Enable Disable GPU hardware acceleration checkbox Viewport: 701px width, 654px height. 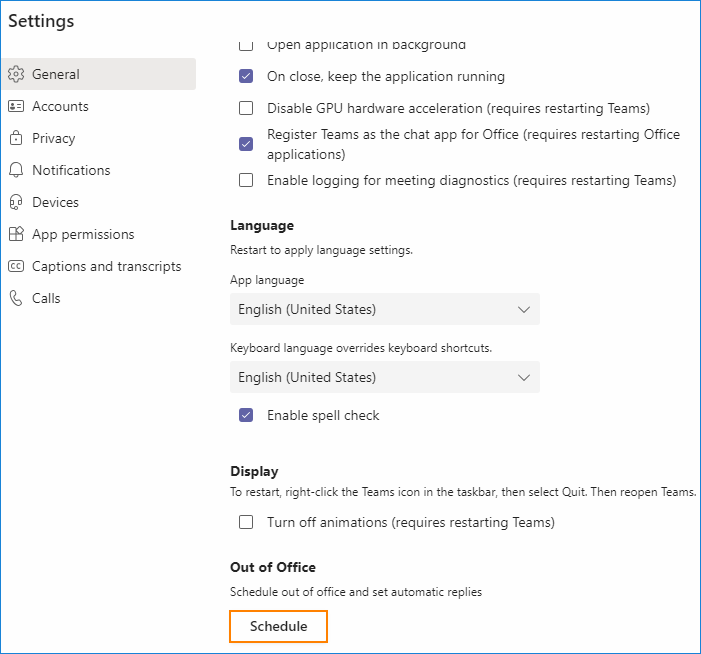246,108
